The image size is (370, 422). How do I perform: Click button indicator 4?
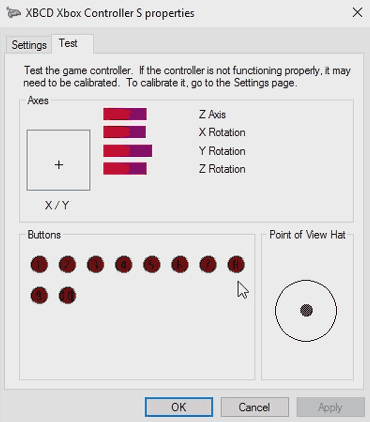[x=124, y=265]
